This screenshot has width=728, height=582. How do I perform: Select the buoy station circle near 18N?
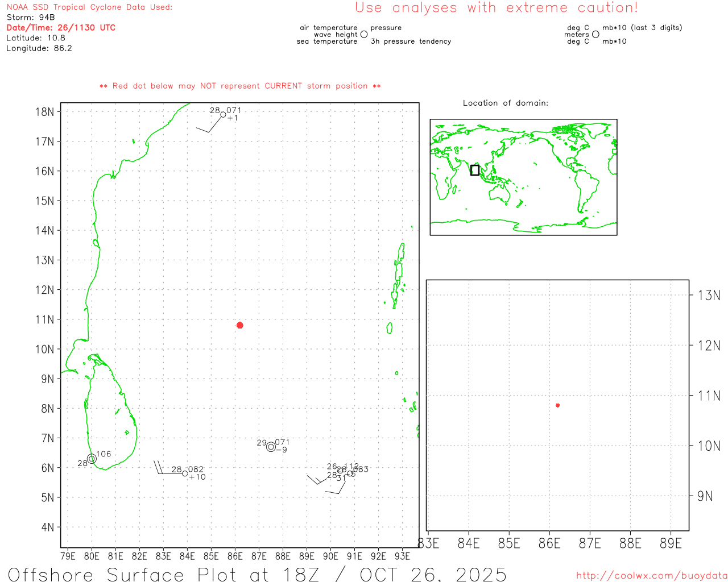point(223,115)
